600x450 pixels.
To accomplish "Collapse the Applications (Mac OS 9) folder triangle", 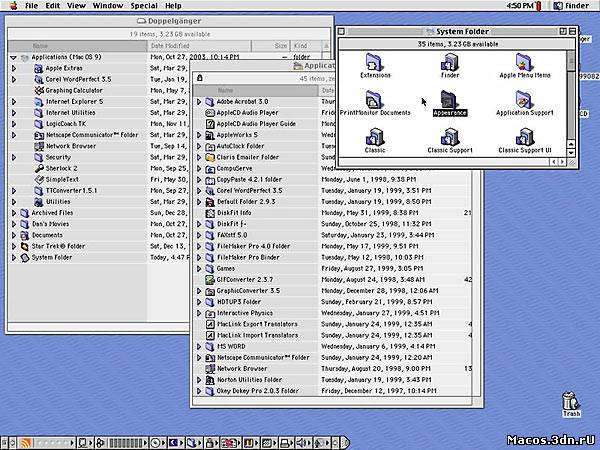I will 14,57.
